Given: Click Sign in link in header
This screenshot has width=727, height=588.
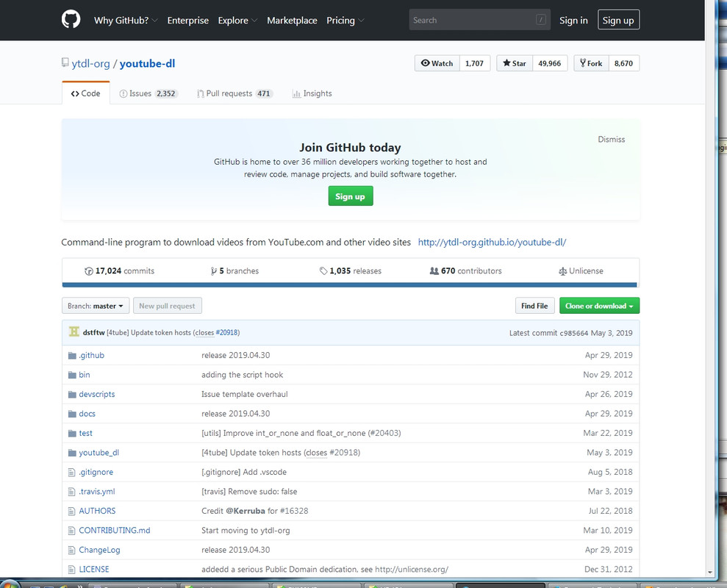Looking at the screenshot, I should pyautogui.click(x=573, y=21).
